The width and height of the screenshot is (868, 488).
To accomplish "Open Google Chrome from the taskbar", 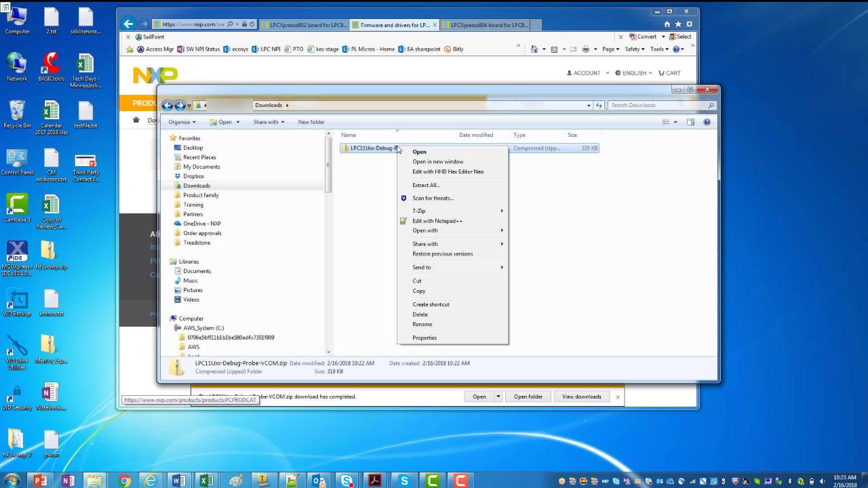I will [x=124, y=481].
